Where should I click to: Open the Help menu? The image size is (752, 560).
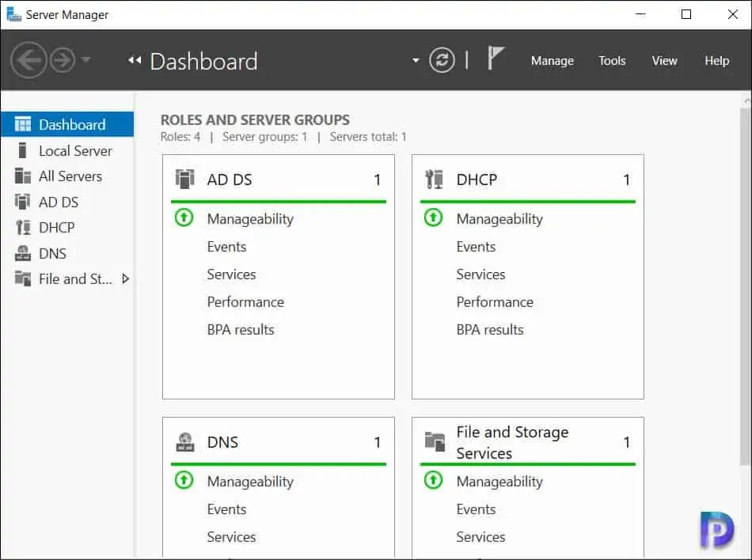(716, 61)
